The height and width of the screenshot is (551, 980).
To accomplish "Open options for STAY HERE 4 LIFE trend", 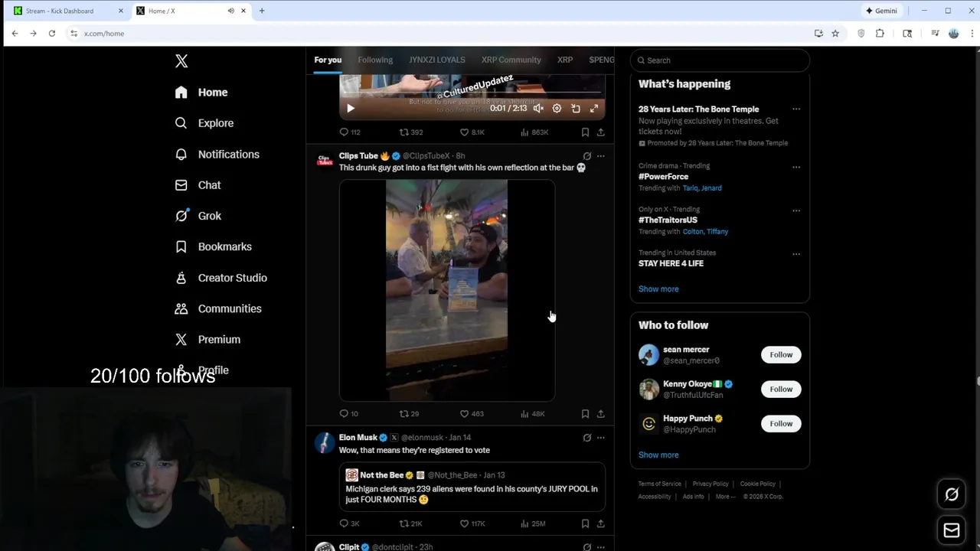I will pos(796,254).
